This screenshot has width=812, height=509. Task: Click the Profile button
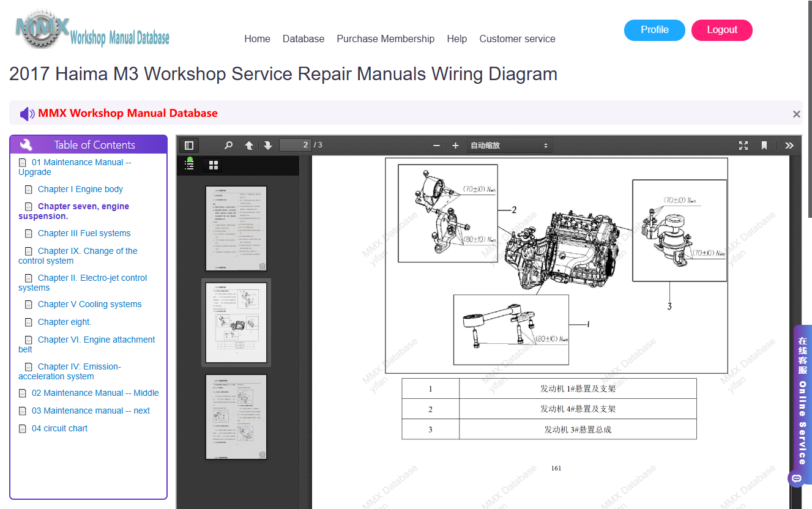click(655, 30)
